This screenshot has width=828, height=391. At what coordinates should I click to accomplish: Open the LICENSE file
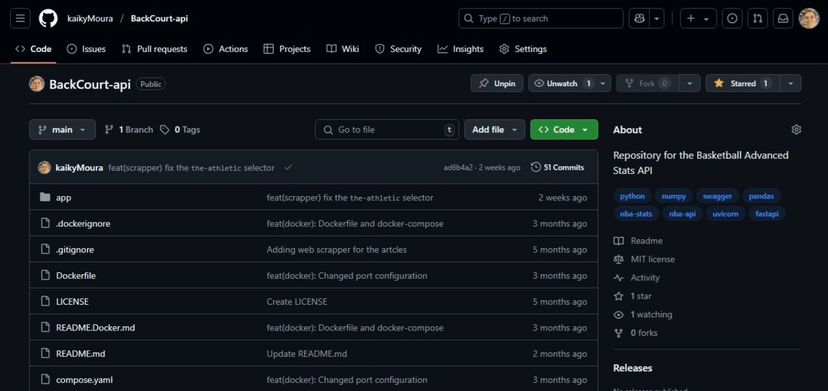coord(72,302)
